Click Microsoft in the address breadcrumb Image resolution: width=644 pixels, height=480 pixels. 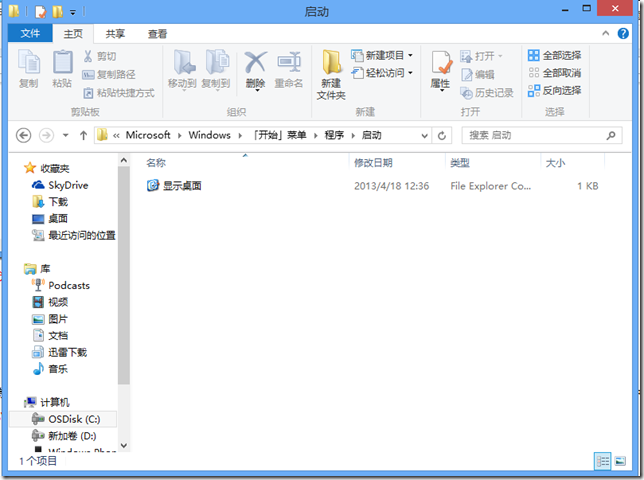click(148, 135)
